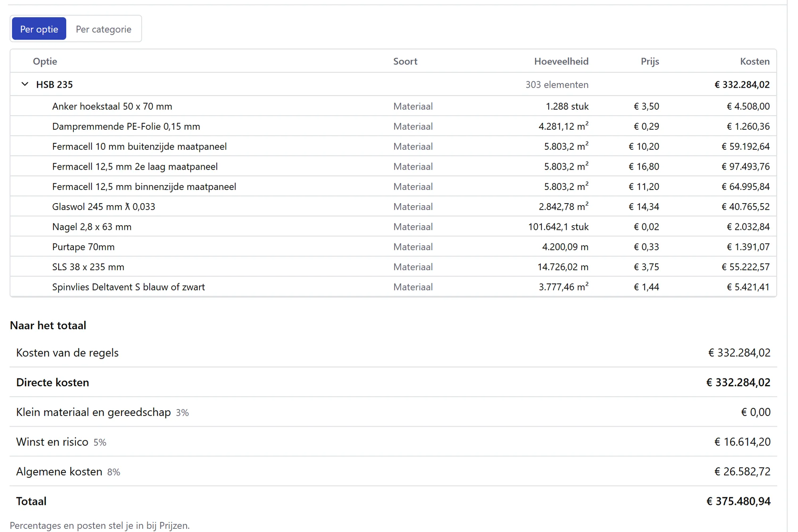
Task: Click the 101.642,1 stuk quantity
Action: point(558,227)
